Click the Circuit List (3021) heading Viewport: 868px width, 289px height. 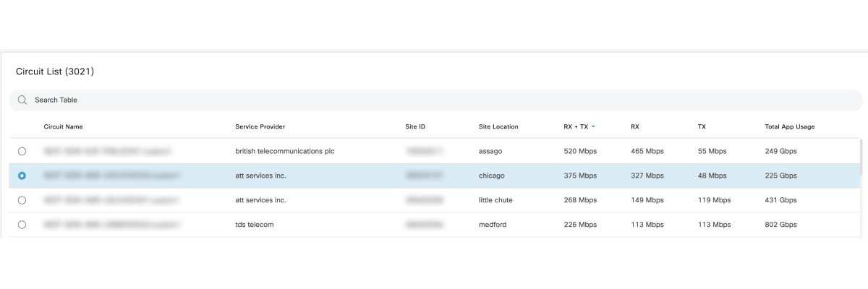pyautogui.click(x=55, y=72)
